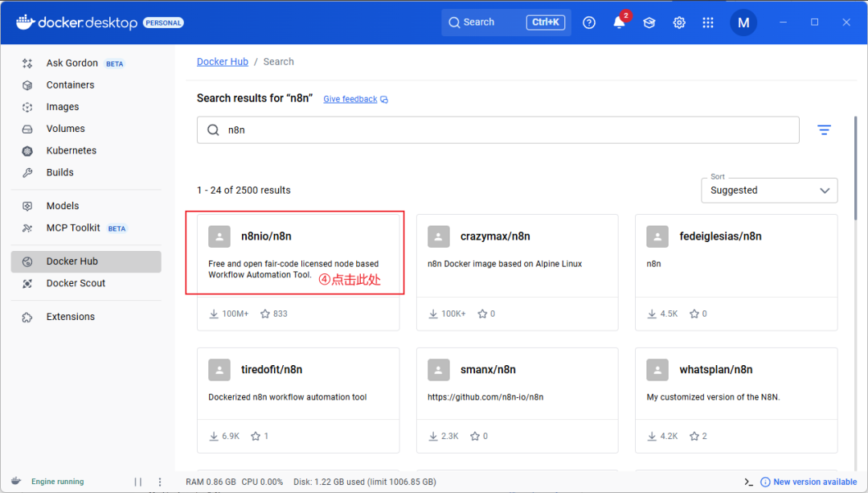Viewport: 868px width, 493px height.
Task: Open Ask Gordon assistant in sidebar
Action: [86, 64]
